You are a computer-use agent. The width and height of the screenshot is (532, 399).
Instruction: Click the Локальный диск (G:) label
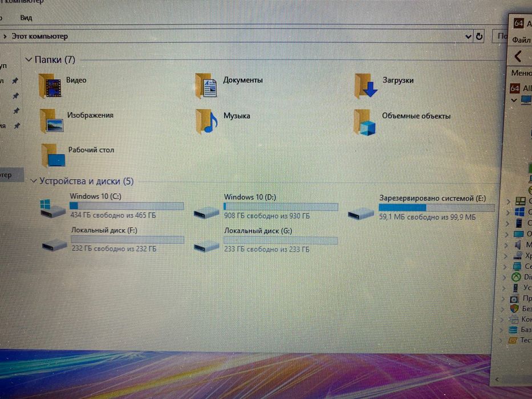click(258, 231)
